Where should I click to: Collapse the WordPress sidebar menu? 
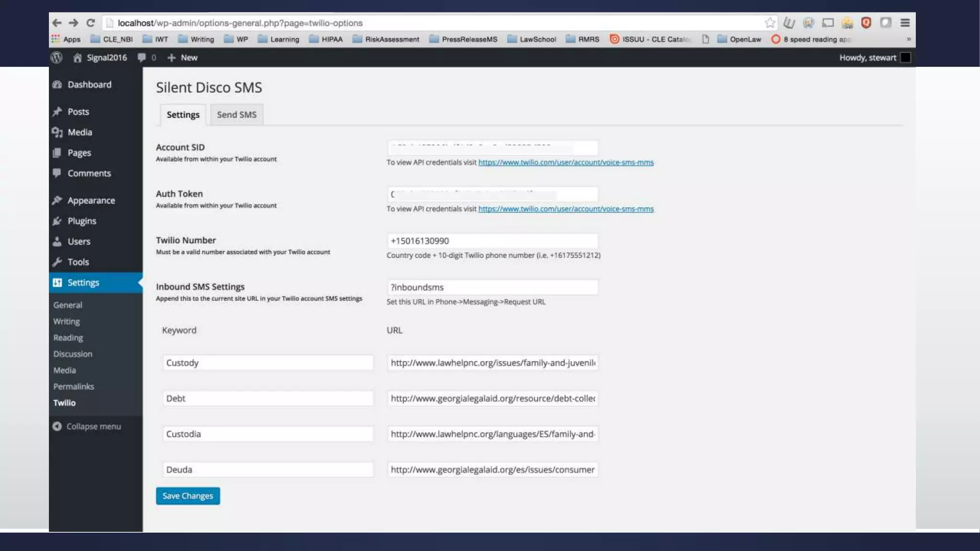coord(87,426)
